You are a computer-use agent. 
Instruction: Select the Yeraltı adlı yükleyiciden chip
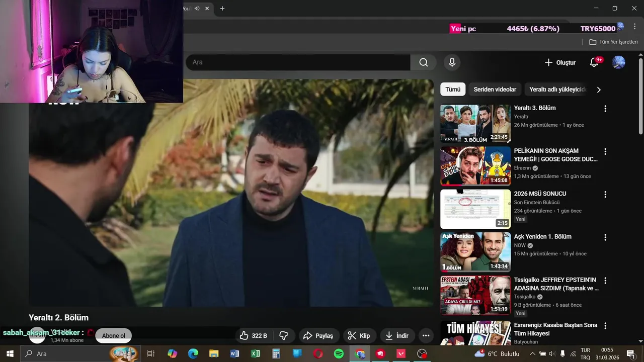(x=557, y=89)
